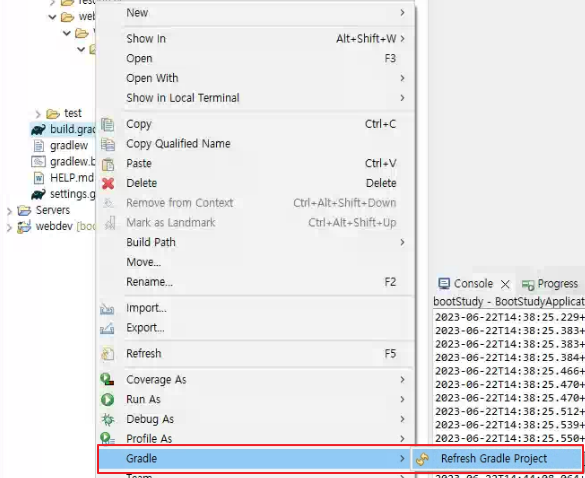This screenshot has width=585, height=478.
Task: Select the test folder label
Action: 73,113
